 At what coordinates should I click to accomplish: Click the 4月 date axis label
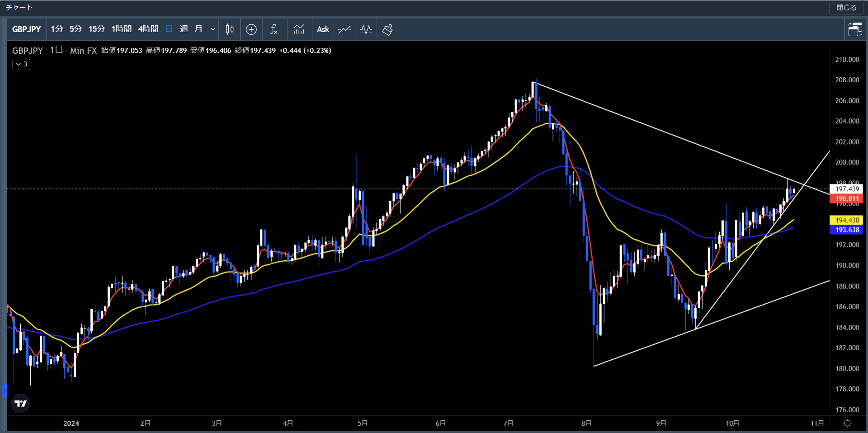[288, 424]
